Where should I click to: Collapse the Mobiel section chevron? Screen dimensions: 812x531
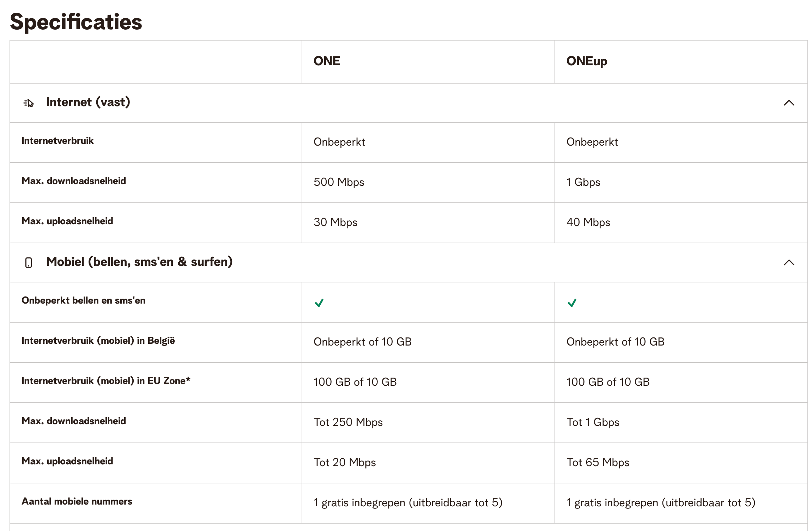click(789, 263)
